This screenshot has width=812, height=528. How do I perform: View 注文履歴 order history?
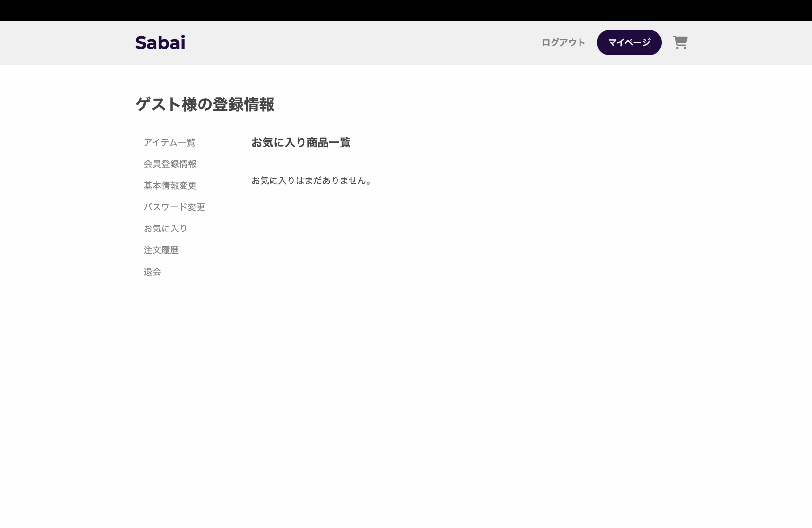click(161, 250)
